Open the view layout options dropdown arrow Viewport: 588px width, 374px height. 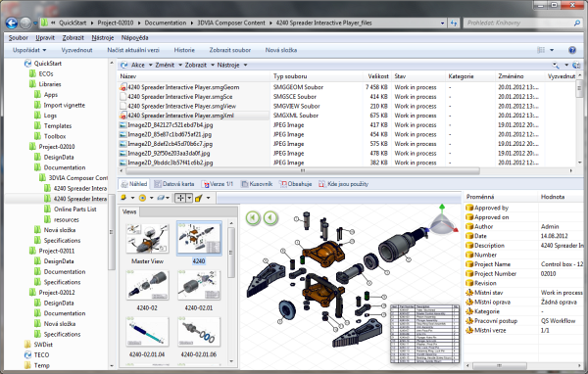[552, 50]
